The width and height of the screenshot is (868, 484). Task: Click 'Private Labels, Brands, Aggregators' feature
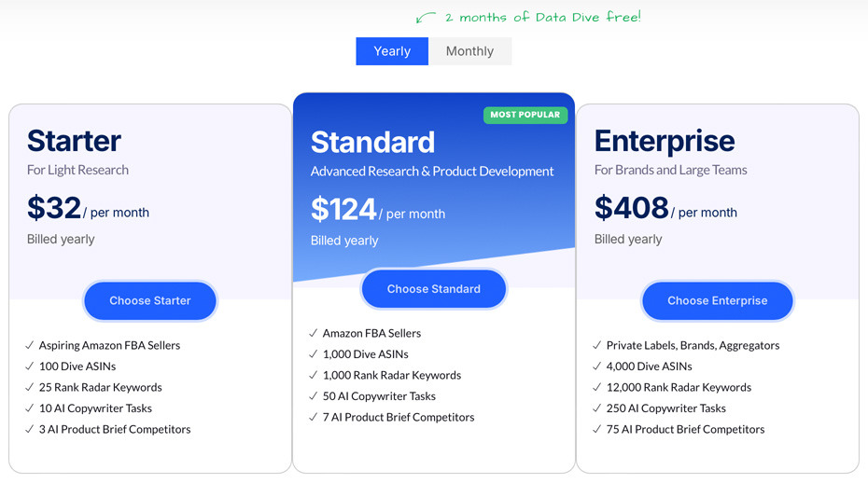click(x=693, y=345)
